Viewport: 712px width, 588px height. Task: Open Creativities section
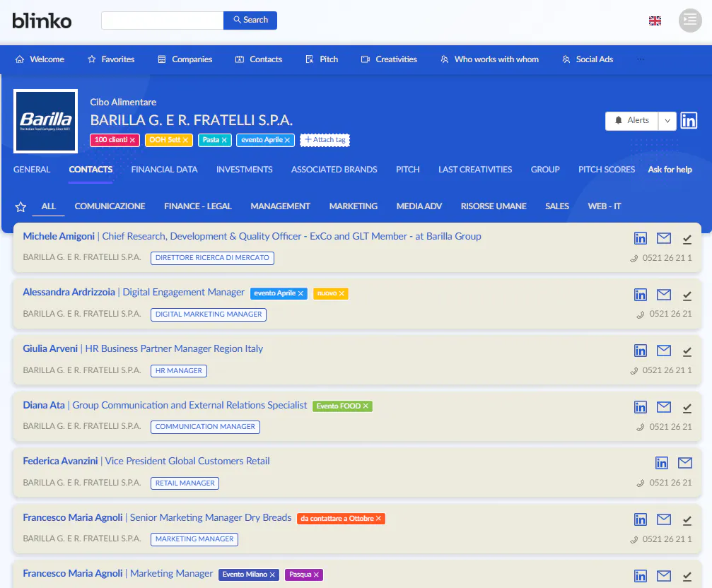pos(389,59)
